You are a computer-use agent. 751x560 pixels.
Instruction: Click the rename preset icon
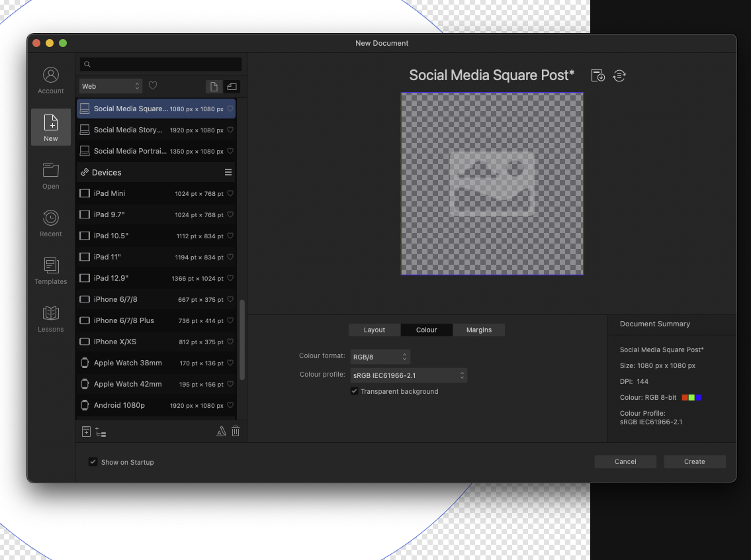tap(221, 432)
